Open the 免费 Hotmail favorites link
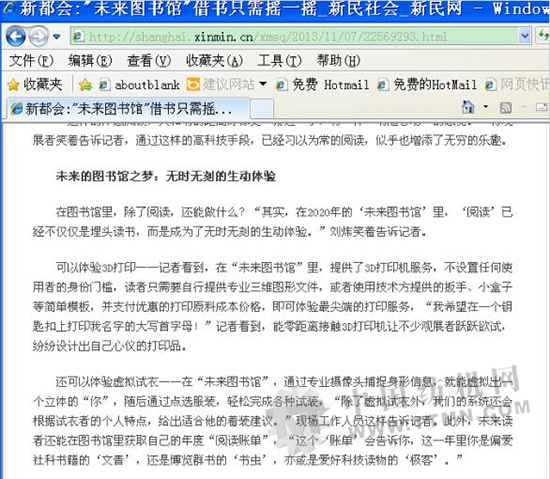 323,85
